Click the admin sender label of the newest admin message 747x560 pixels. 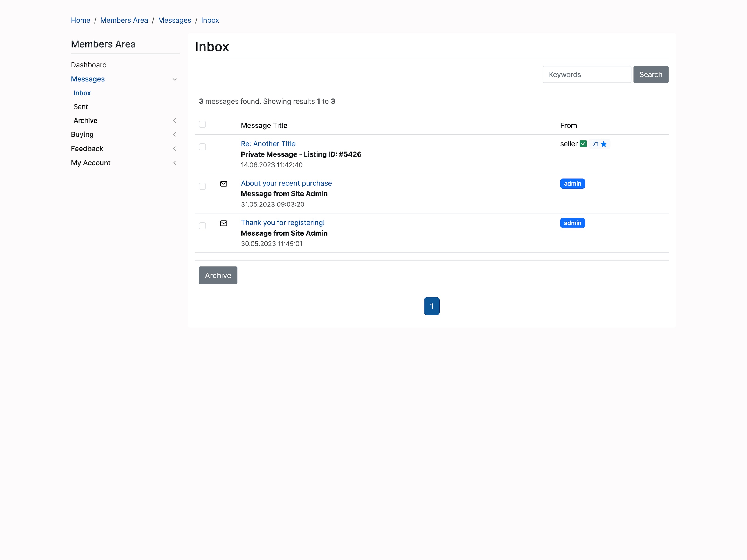572,183
